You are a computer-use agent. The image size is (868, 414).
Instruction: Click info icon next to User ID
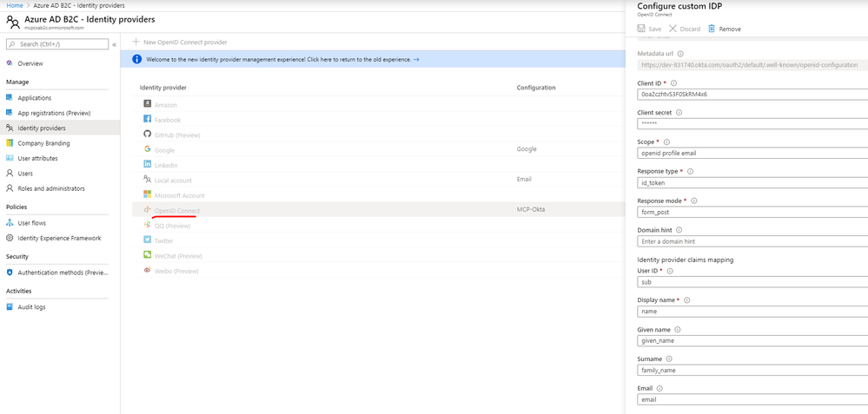coord(670,271)
